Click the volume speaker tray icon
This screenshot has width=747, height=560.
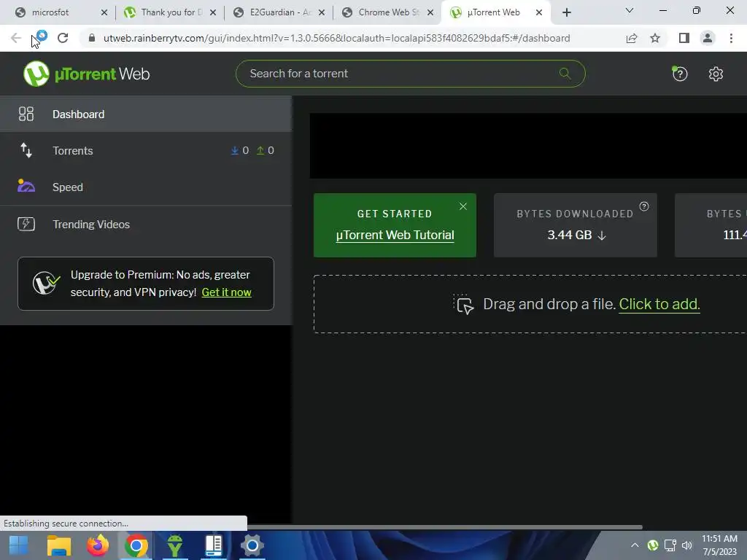coord(686,545)
